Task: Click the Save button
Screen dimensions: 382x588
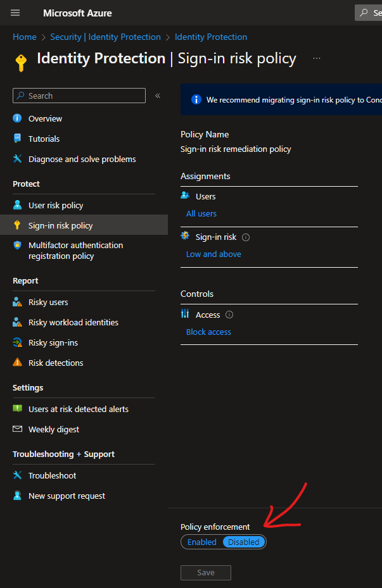Action: [206, 573]
